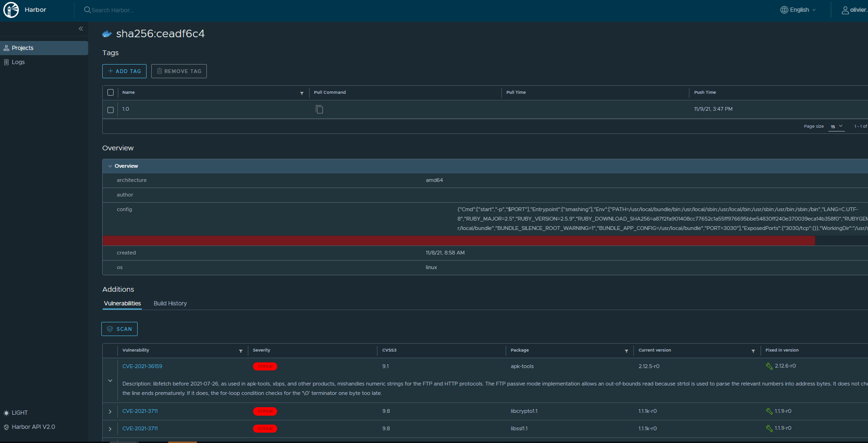Image resolution: width=868 pixels, height=443 pixels.
Task: Click the Fixed in version column header
Action: [782, 350]
